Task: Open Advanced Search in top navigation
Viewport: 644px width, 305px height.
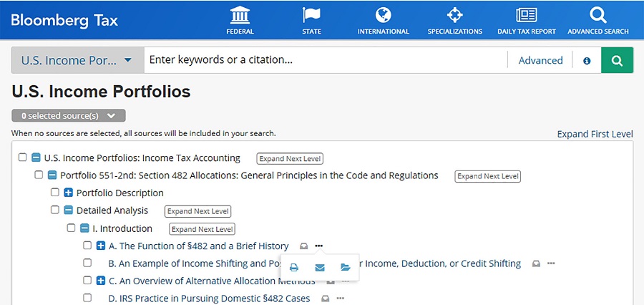Action: click(598, 20)
